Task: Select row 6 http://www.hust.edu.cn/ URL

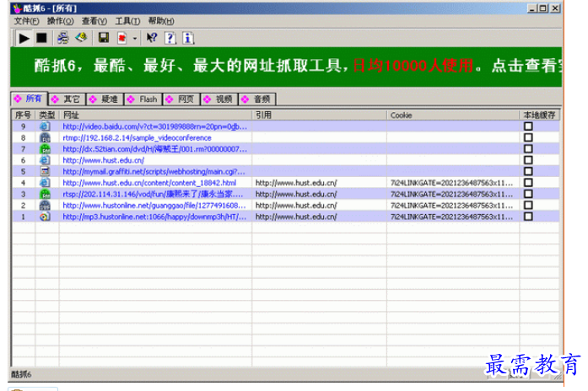Action: 103,160
